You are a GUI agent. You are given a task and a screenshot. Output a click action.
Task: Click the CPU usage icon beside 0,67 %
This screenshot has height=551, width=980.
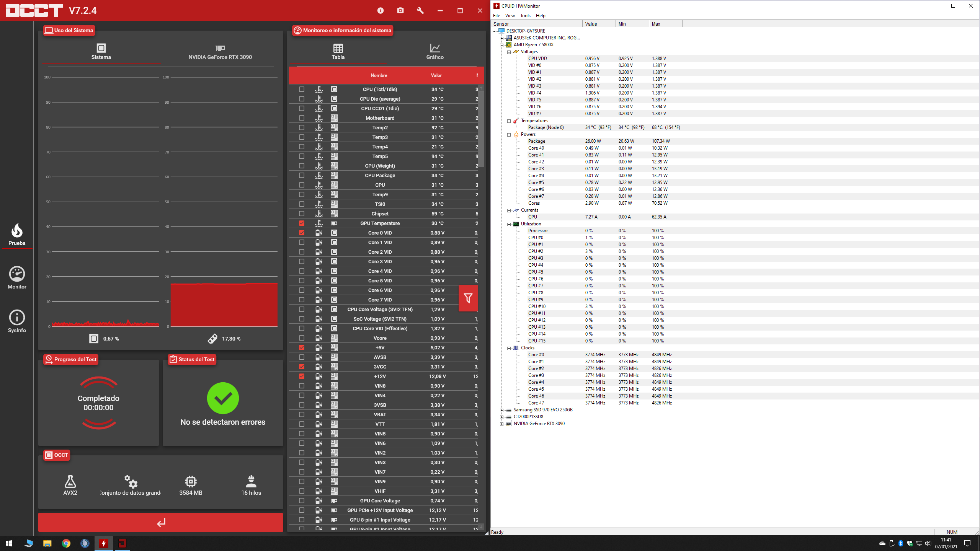[x=94, y=339]
